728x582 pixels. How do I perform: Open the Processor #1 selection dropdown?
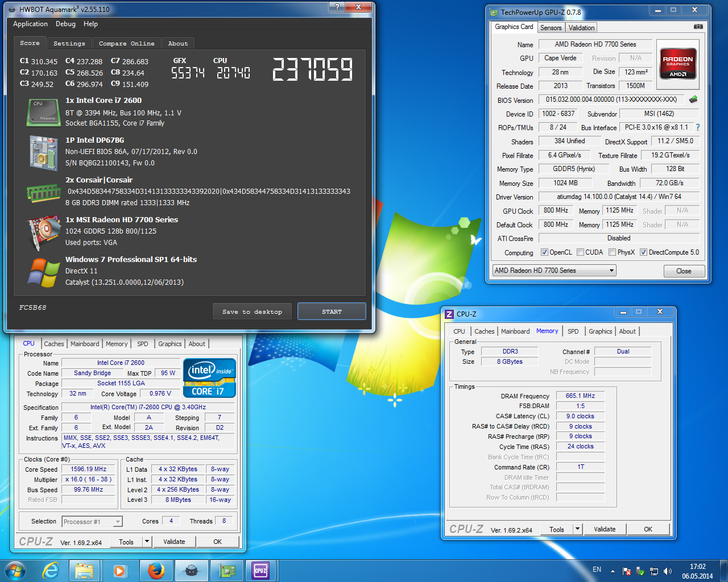point(92,522)
